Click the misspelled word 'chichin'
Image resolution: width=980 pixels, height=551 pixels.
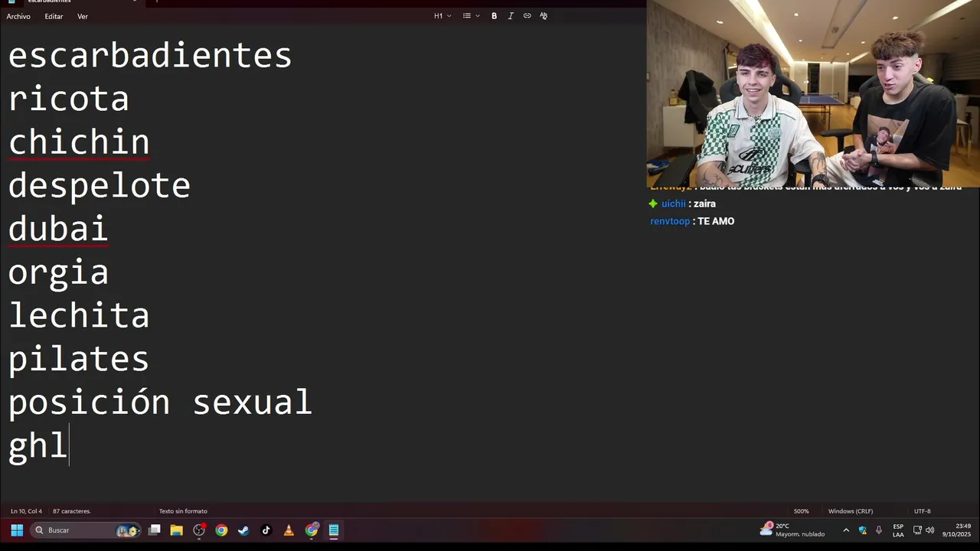tap(79, 142)
